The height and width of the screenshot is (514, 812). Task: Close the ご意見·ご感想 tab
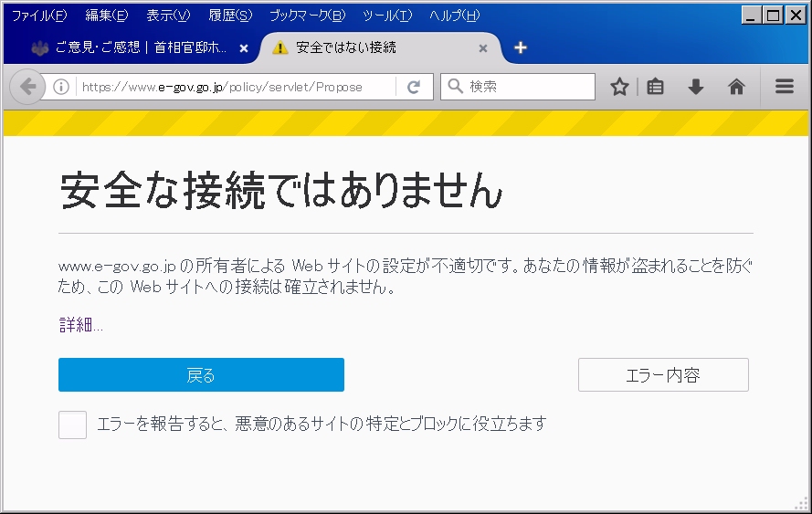click(244, 48)
